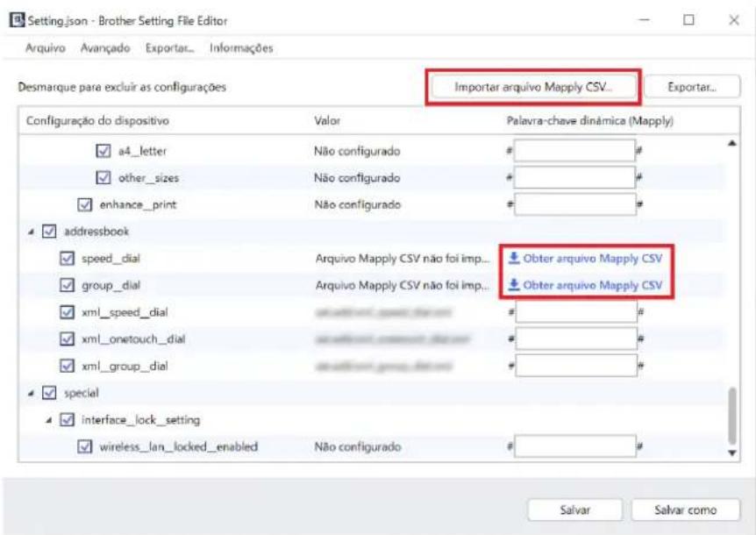Viewport: 756px width, 535px height.
Task: Click download icon in group_dial row
Action: click(x=514, y=285)
